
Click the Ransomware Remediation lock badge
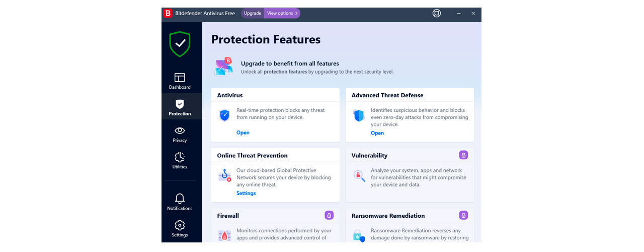tap(463, 215)
